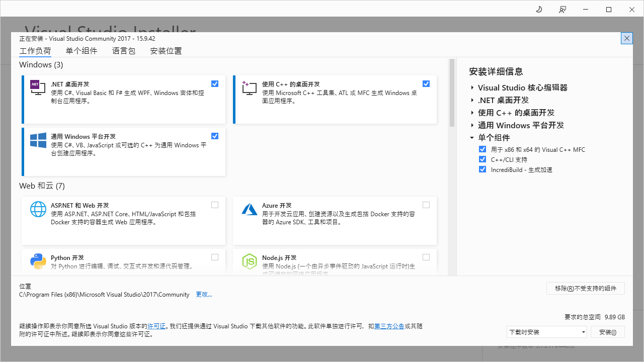644x362 pixels.
Task: Click the Universal Windows Platform logo icon
Action: click(38, 140)
